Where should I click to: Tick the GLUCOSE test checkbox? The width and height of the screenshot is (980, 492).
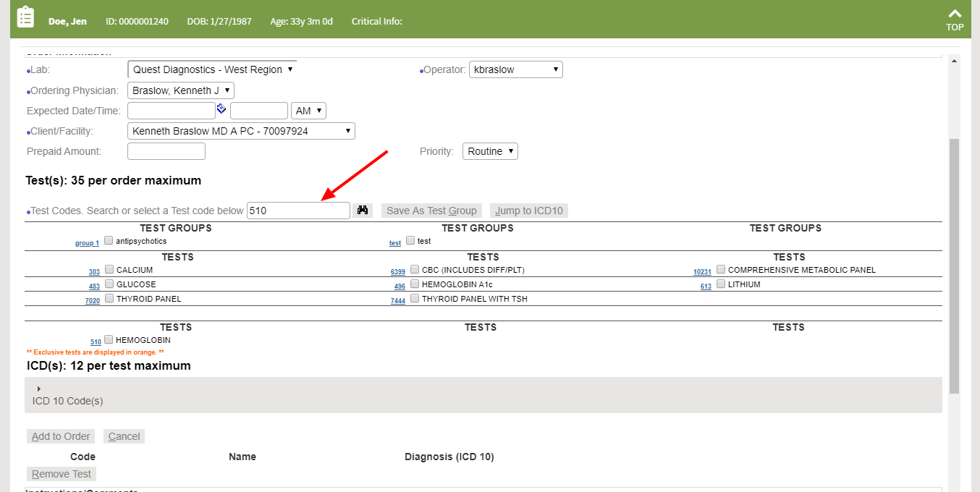click(x=109, y=284)
